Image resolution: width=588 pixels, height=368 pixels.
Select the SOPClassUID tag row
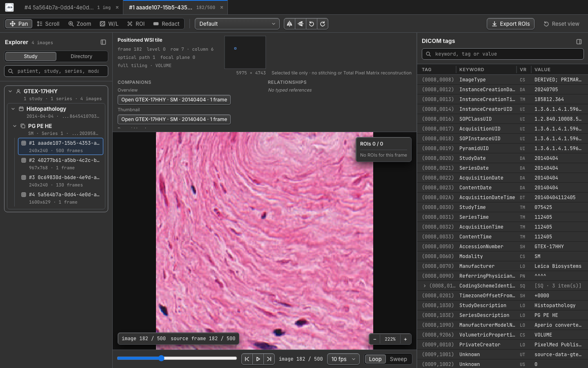point(503,119)
